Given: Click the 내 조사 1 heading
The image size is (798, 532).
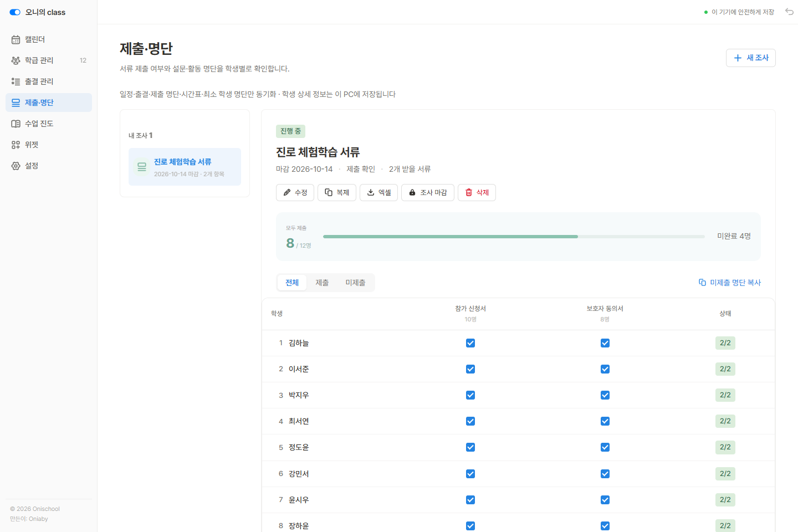Looking at the screenshot, I should tap(141, 135).
